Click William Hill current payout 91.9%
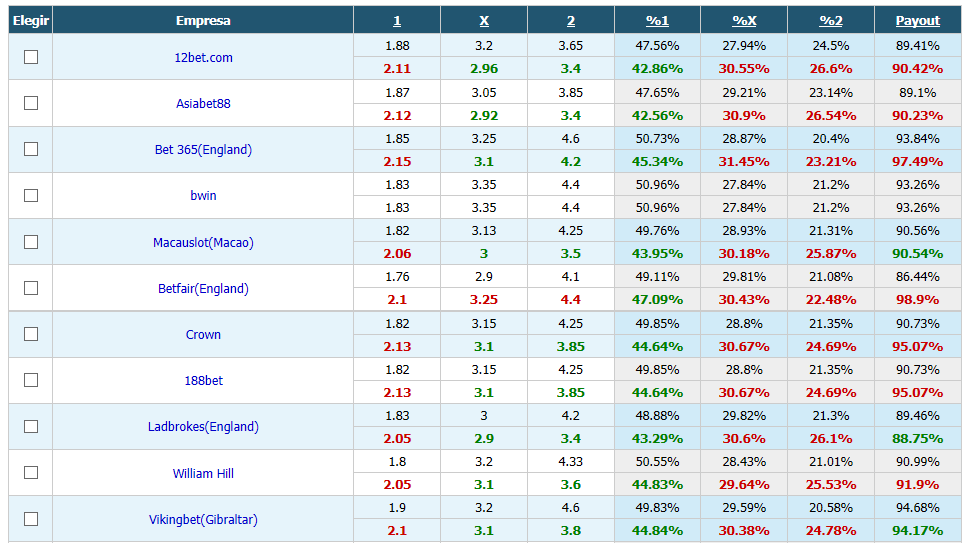967x543 pixels. (918, 484)
